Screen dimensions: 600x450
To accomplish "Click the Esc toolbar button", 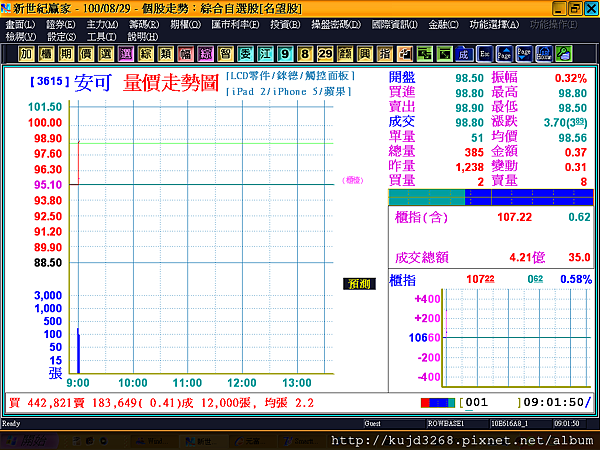I will pos(484,54).
